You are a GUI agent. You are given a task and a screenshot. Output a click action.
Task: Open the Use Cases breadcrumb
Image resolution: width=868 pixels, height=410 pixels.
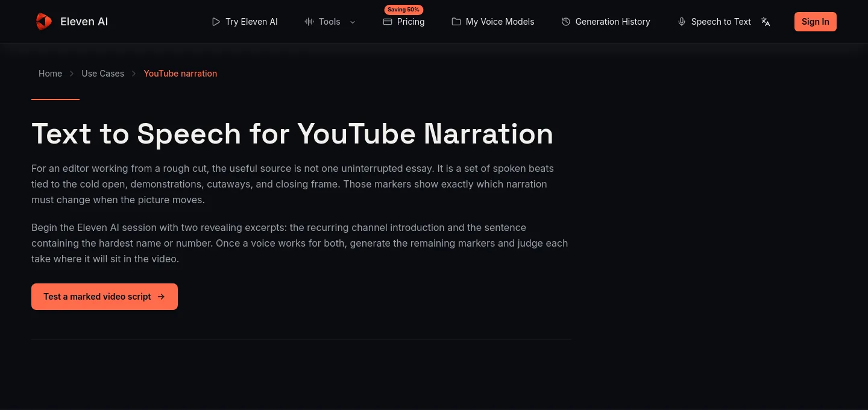coord(102,74)
